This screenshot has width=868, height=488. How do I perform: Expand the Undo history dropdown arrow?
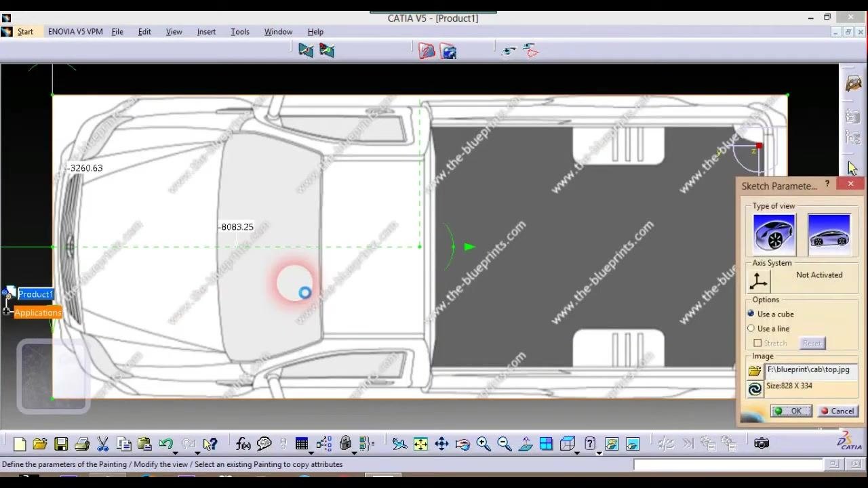(x=175, y=452)
